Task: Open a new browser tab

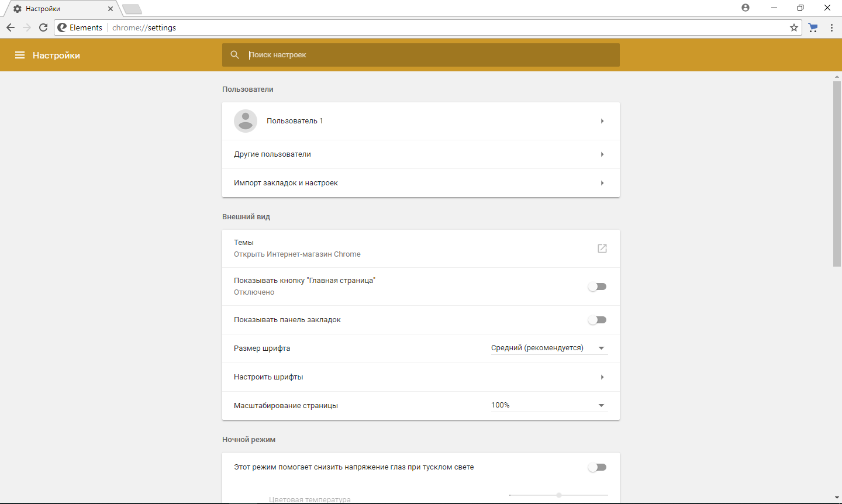Action: click(132, 9)
